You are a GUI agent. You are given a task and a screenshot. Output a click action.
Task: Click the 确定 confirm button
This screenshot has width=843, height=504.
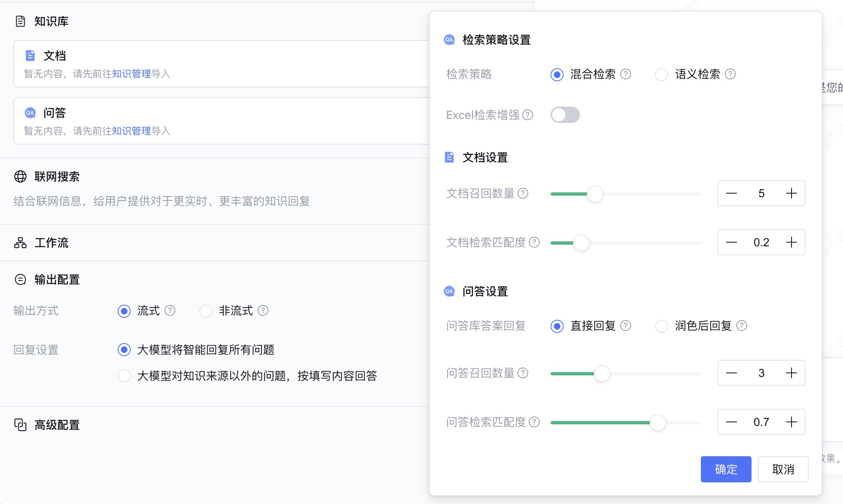tap(726, 469)
